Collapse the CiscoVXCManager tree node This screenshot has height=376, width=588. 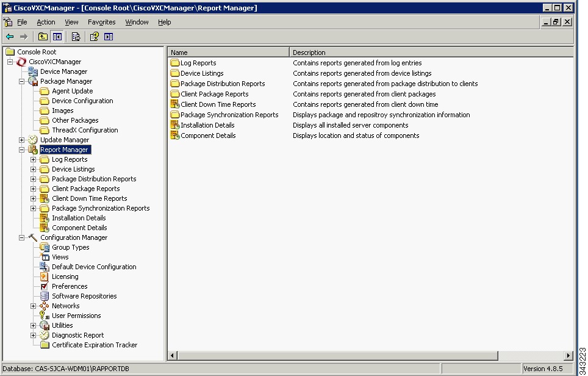[x=10, y=62]
